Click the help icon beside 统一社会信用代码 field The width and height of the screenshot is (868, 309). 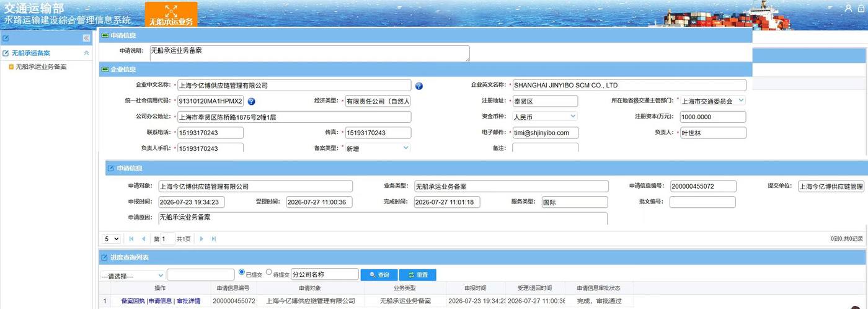[251, 101]
